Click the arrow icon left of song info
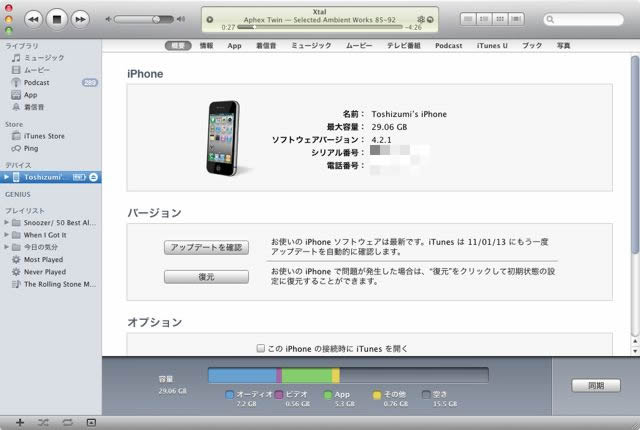640x430 pixels. pyautogui.click(x=210, y=20)
